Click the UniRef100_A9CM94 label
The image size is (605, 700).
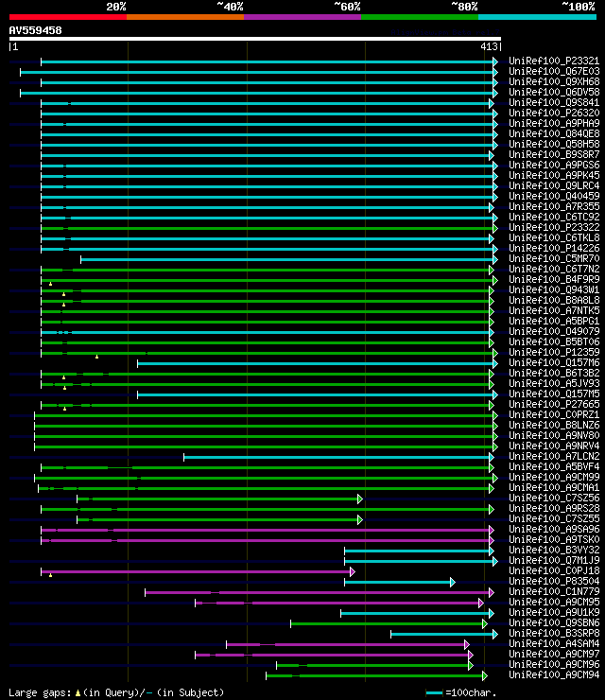[554, 674]
